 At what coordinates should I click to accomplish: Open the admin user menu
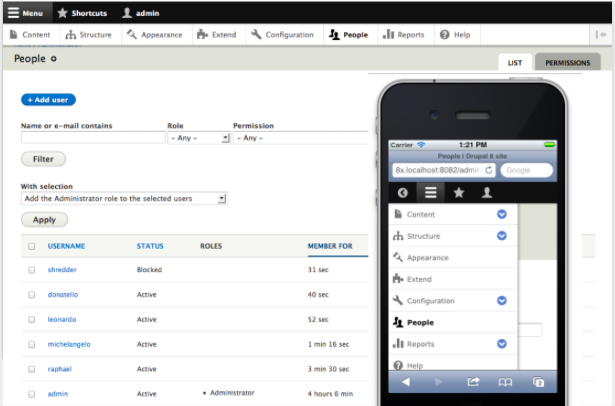pos(140,13)
